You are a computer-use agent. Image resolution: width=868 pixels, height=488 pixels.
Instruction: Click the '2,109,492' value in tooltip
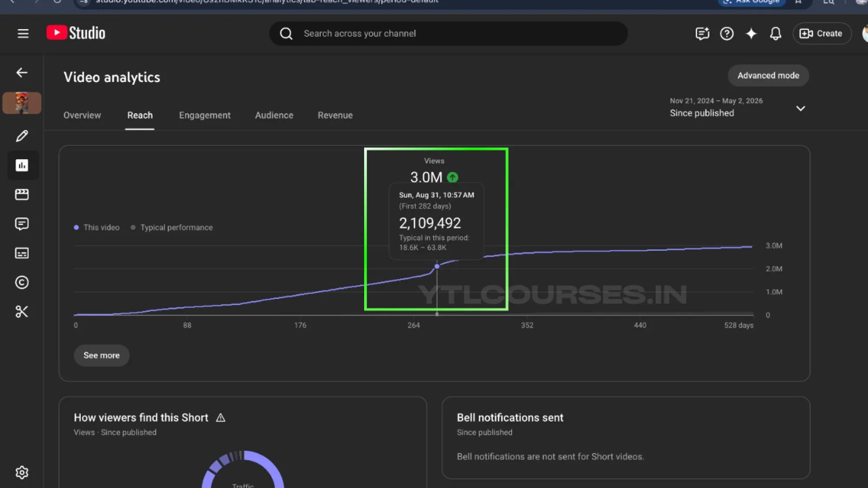click(430, 223)
